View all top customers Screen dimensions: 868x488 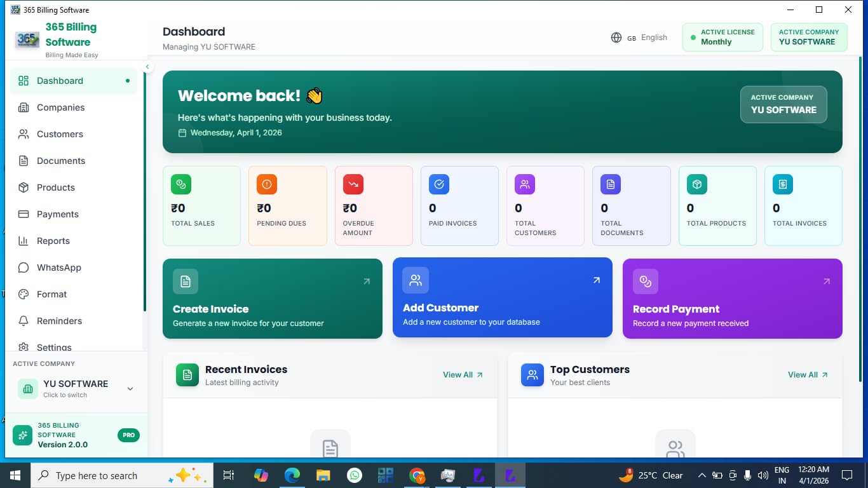click(808, 375)
